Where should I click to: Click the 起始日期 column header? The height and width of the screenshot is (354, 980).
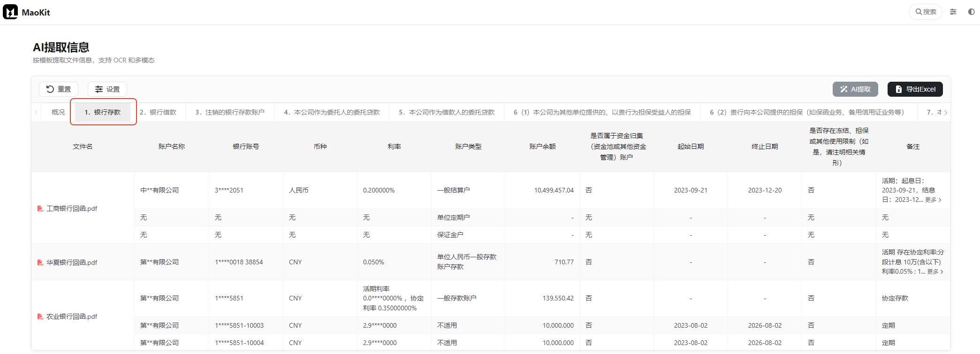coord(691,146)
